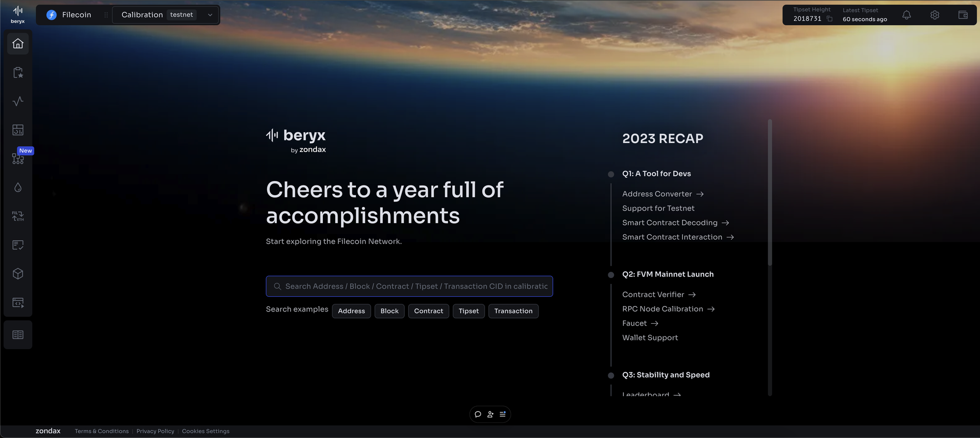Open the Address Converter recap link
980x438 pixels.
pos(663,194)
